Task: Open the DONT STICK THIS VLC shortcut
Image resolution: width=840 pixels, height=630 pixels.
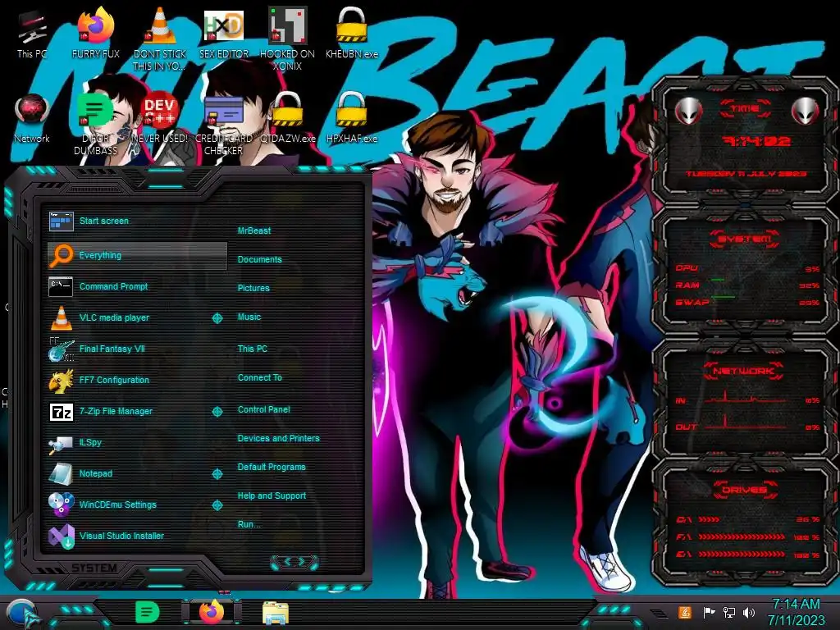Action: click(160, 40)
